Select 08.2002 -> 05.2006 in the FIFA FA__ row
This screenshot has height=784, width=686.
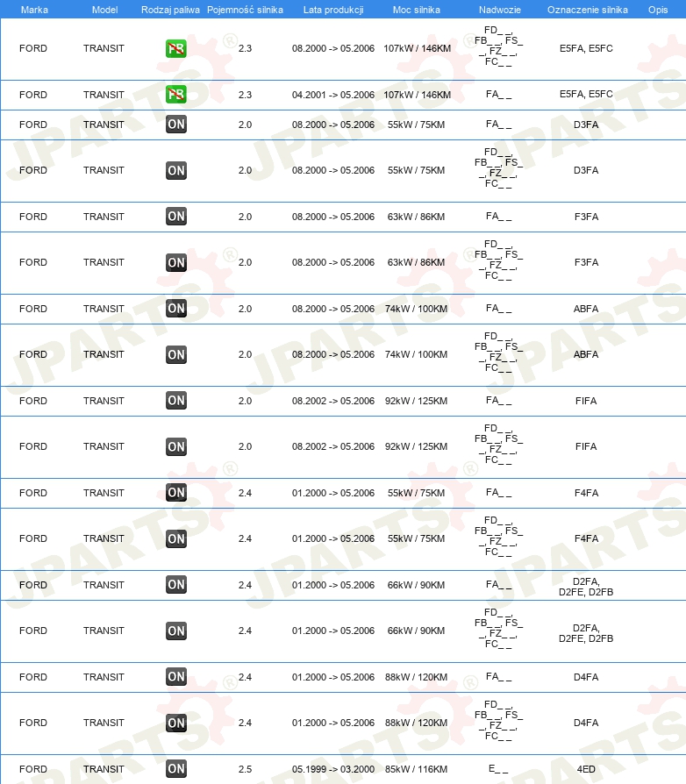tap(333, 401)
